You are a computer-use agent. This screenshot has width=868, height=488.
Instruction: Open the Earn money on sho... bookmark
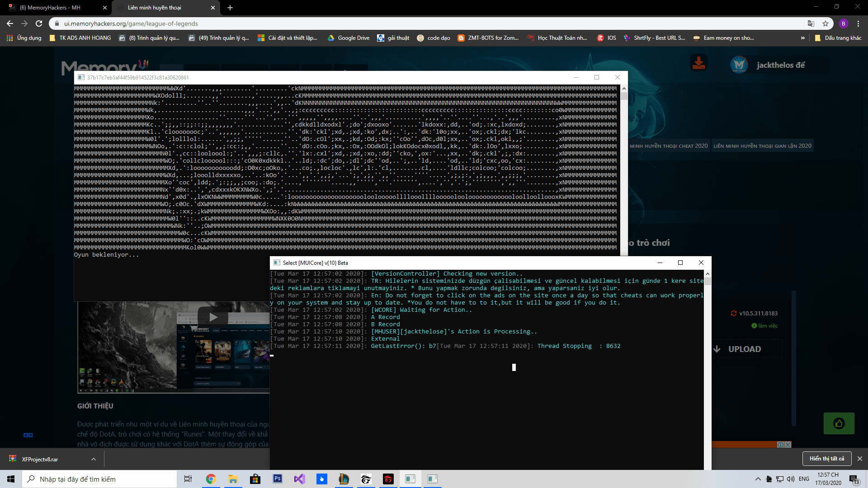[x=723, y=38]
